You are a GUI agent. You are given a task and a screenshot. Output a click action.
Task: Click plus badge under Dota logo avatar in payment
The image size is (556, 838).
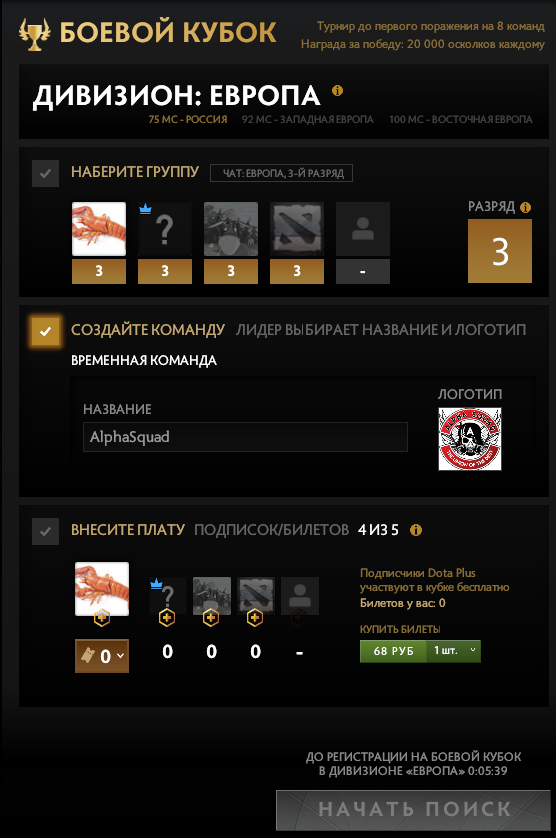click(x=254, y=618)
